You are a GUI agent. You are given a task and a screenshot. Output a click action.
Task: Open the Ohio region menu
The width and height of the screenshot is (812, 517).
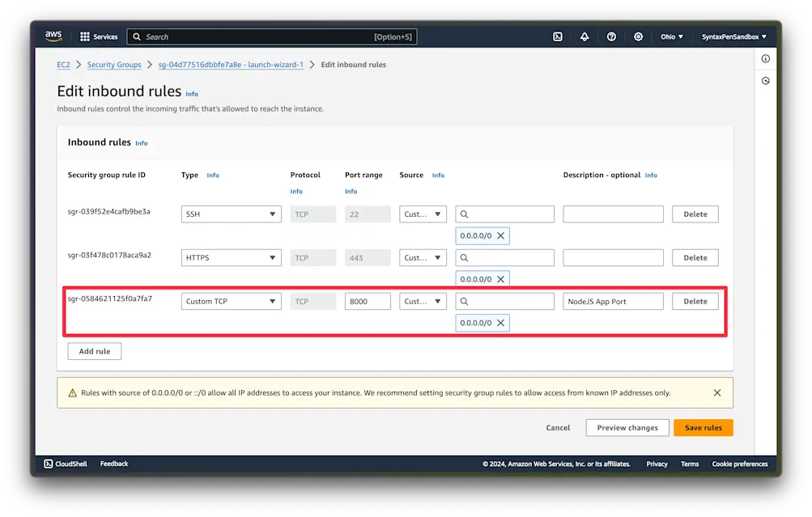click(x=673, y=36)
